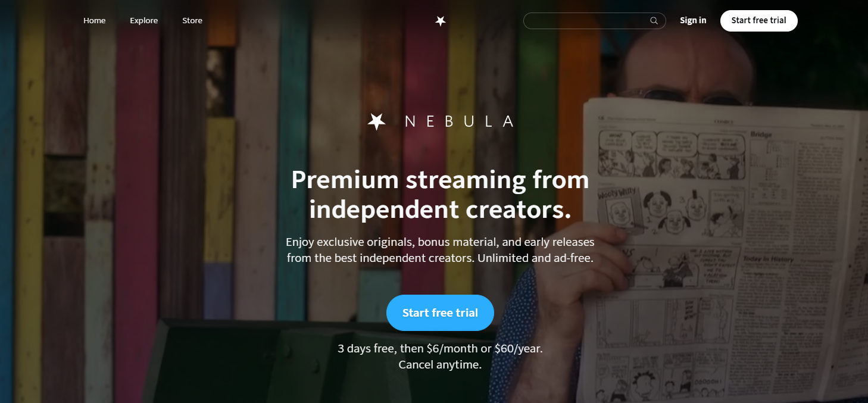The width and height of the screenshot is (868, 403).
Task: Go to the Explore section
Action: pyautogui.click(x=144, y=20)
